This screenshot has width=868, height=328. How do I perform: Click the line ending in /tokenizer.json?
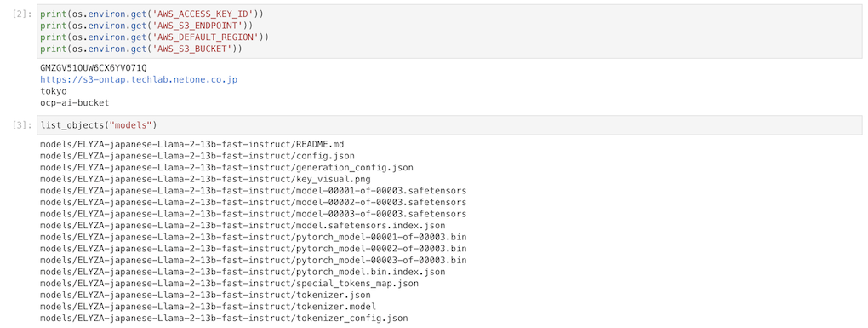pyautogui.click(x=205, y=296)
